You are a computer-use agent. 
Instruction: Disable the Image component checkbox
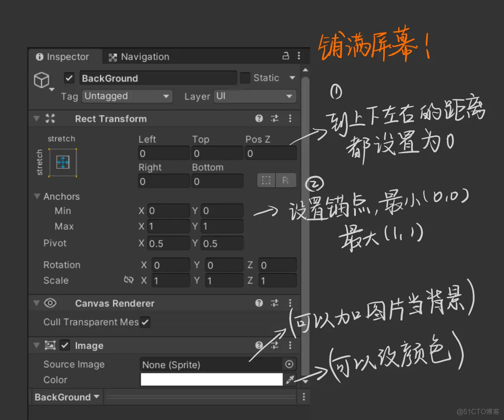click(x=65, y=345)
